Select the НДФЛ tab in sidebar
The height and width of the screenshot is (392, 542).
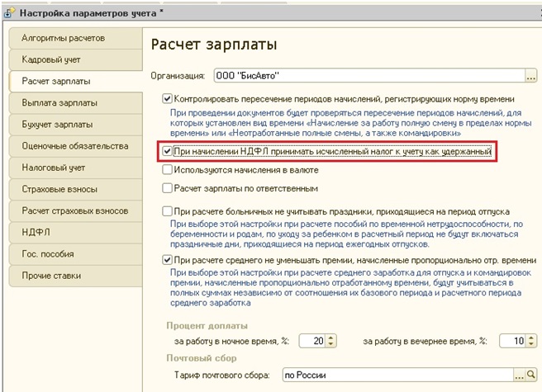pos(75,232)
